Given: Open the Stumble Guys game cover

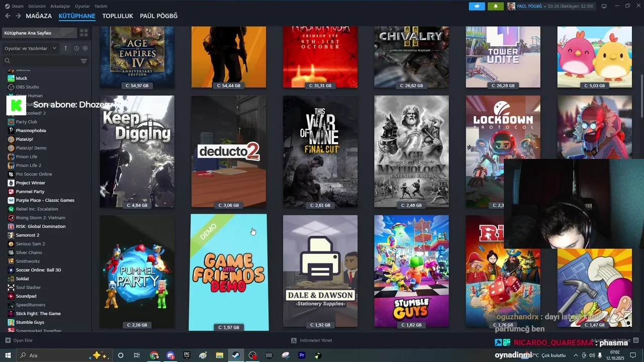Looking at the screenshot, I should coord(412,271).
